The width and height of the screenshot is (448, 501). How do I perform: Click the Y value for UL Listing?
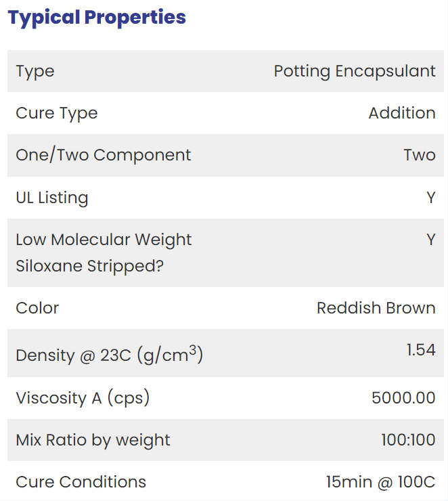[x=431, y=198]
